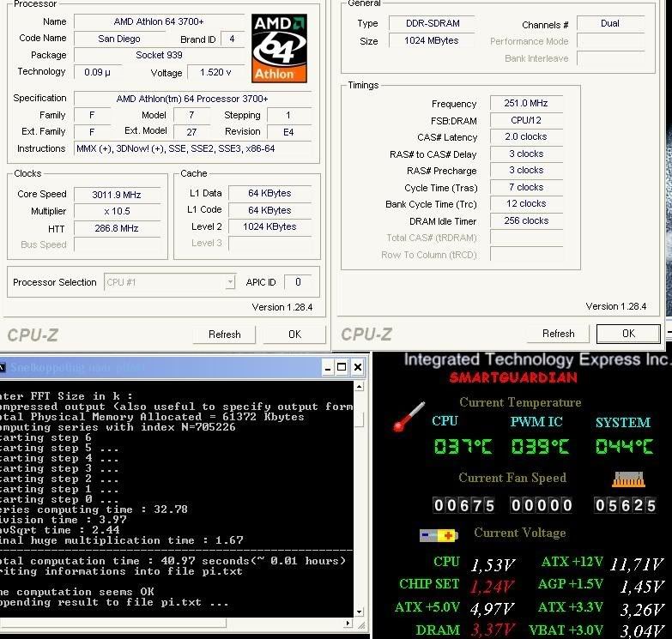The image size is (672, 639).
Task: Click the HTT value 286.8 MHz
Action: (117, 228)
